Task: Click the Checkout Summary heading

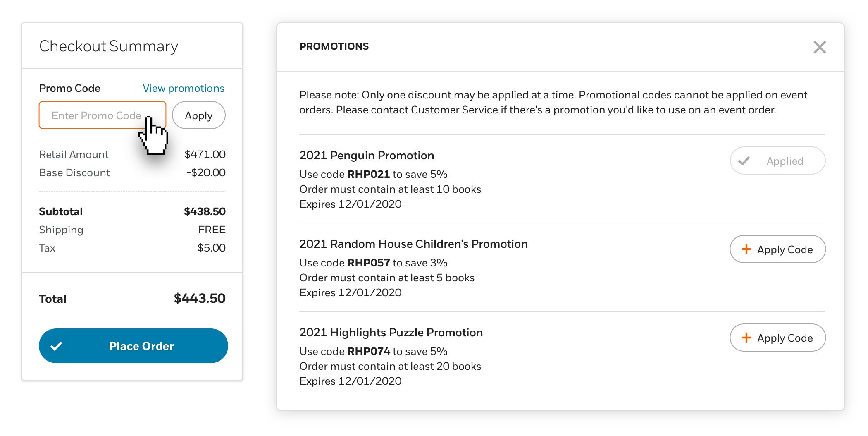Action: point(109,46)
